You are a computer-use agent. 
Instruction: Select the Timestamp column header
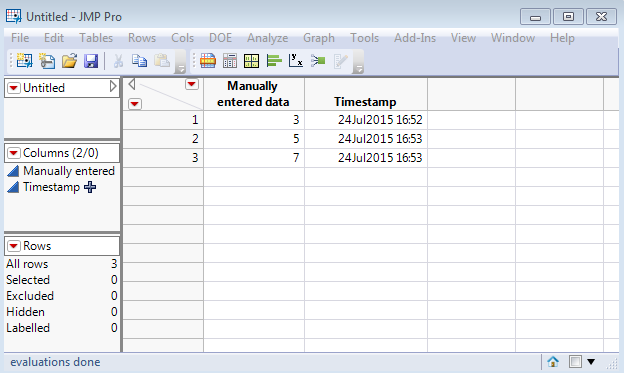tap(366, 94)
